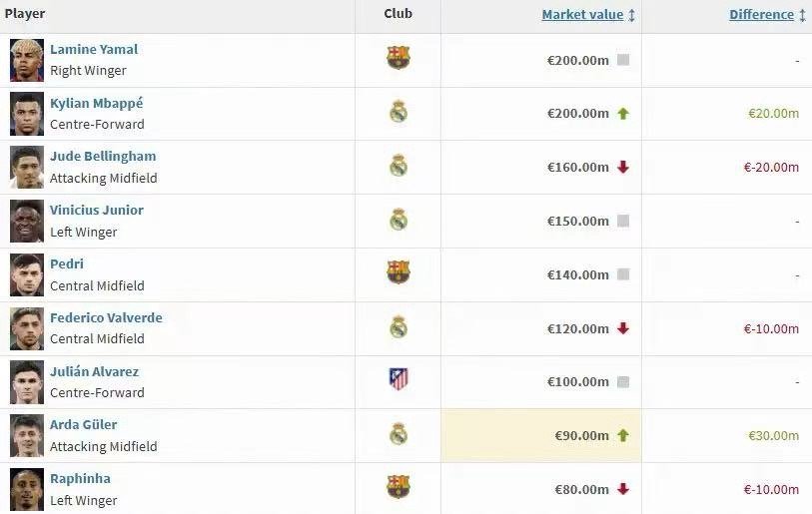Click the Barcelona crest in Pedri's row

[399, 273]
